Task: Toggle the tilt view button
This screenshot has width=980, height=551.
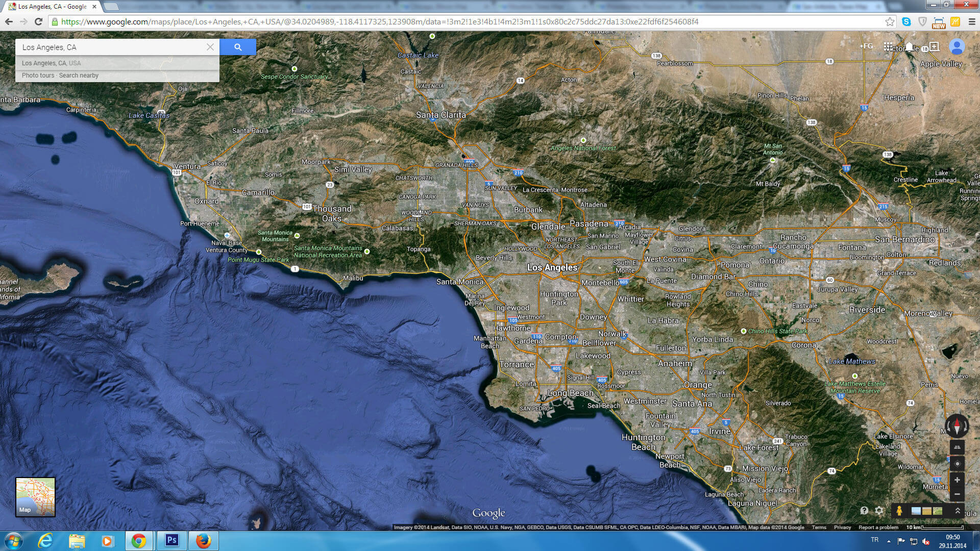Action: click(x=957, y=447)
